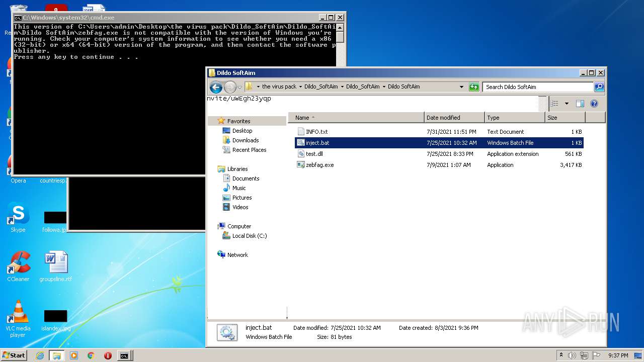The height and width of the screenshot is (362, 644).
Task: Open Downloads in Favorites
Action: (245, 140)
